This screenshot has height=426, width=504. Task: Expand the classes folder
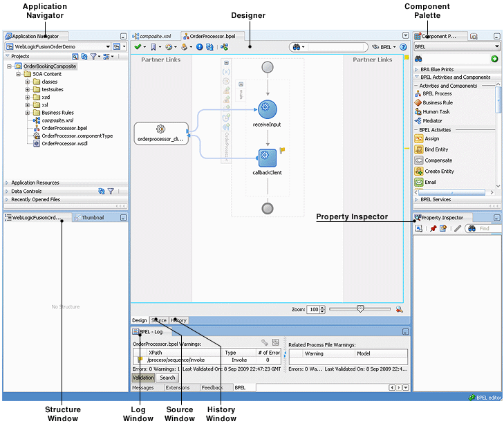coord(28,82)
